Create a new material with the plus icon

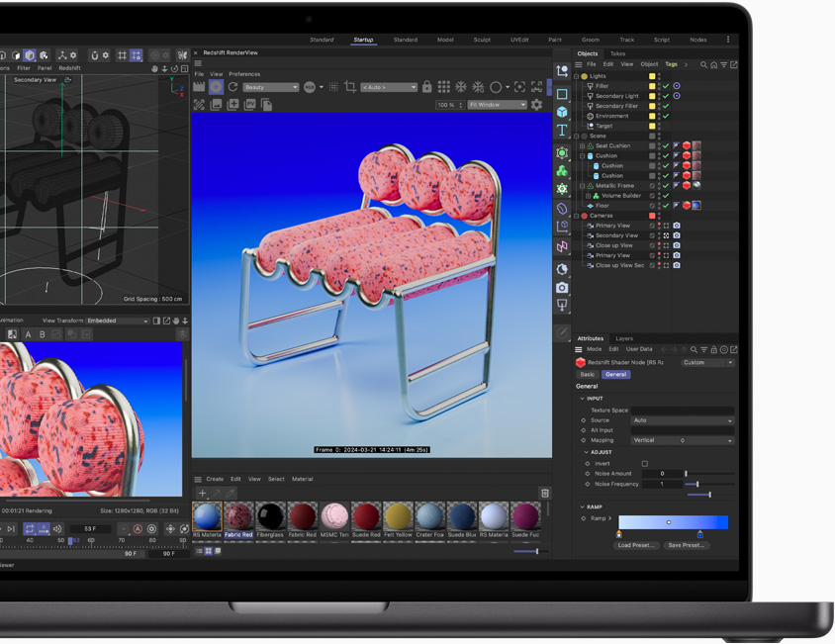pyautogui.click(x=201, y=494)
